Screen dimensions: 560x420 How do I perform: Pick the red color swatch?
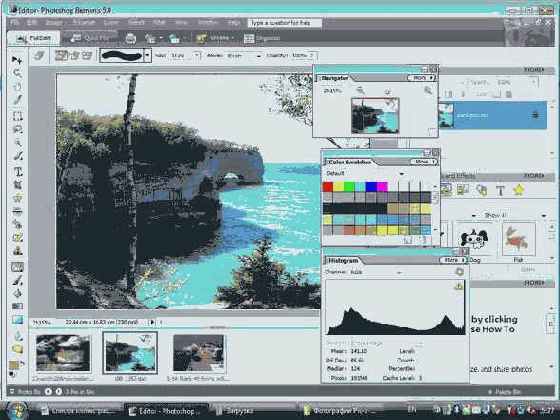tap(328, 187)
